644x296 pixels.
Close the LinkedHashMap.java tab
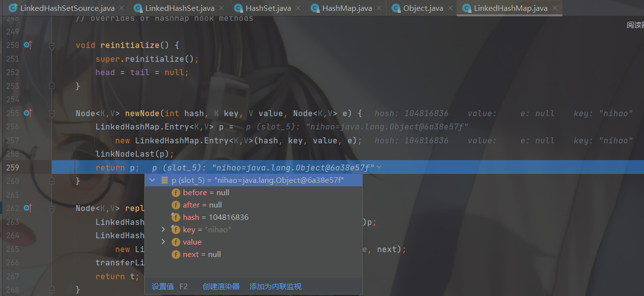point(555,8)
